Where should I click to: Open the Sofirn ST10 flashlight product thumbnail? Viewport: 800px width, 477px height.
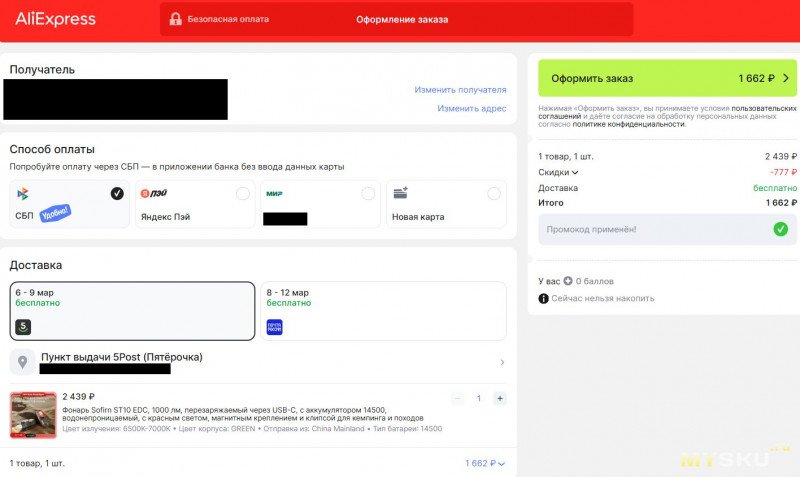pos(33,415)
